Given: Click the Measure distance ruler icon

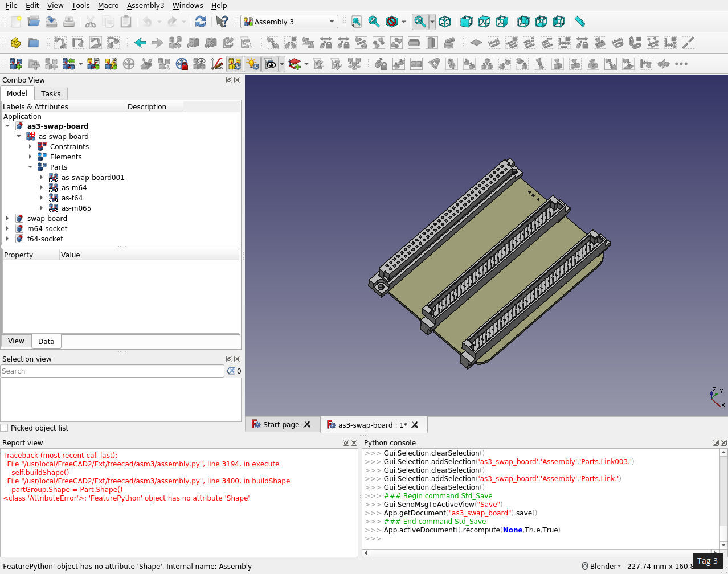Looking at the screenshot, I should (x=580, y=22).
